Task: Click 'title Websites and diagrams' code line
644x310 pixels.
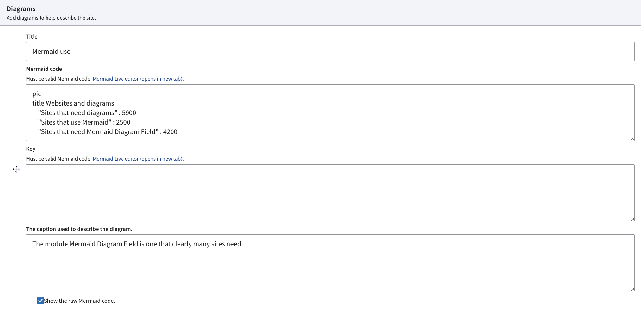Action: [73, 103]
